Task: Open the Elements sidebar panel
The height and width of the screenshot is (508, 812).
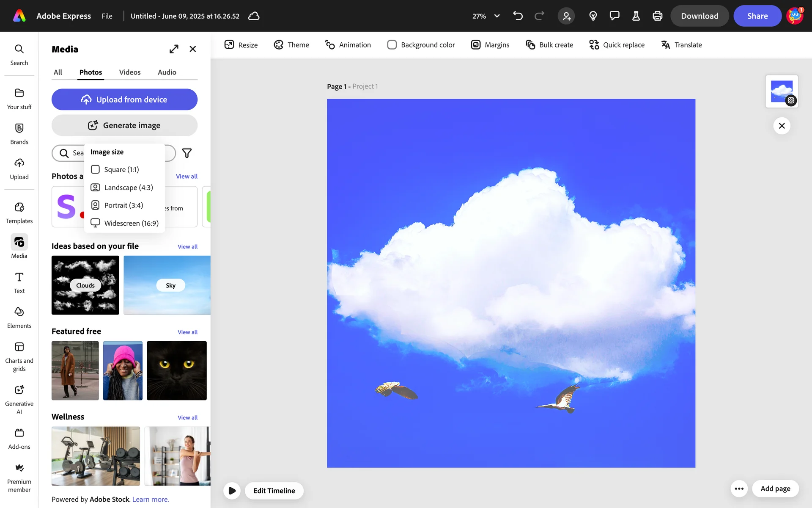Action: point(19,317)
